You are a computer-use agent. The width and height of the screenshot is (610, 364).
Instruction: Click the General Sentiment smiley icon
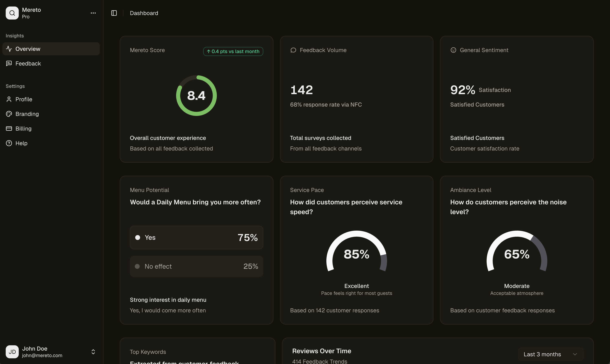point(453,50)
